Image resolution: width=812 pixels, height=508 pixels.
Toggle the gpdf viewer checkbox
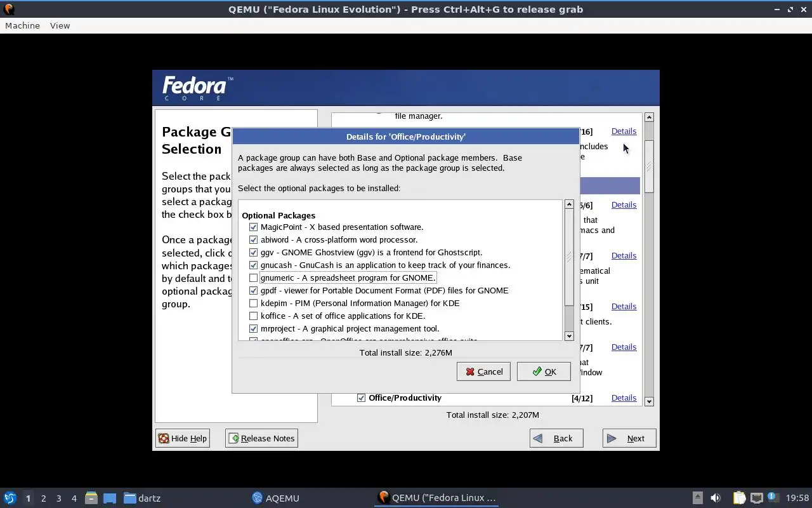coord(253,290)
